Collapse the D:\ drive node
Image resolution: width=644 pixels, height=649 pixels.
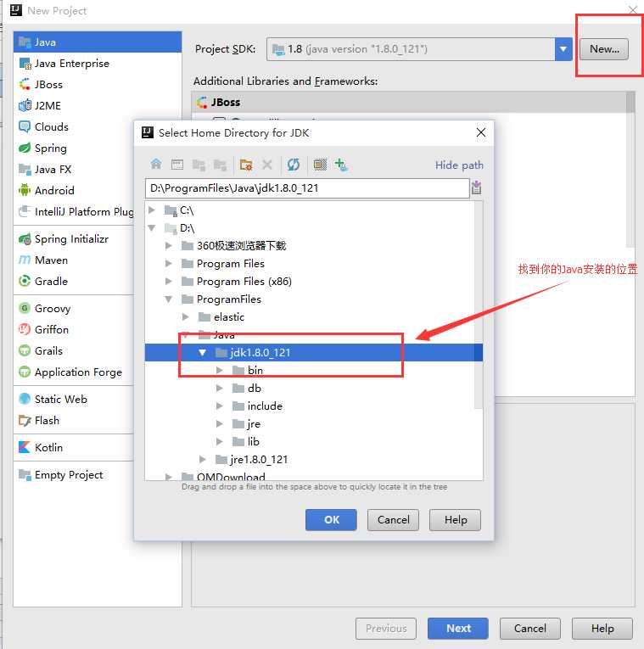pos(152,228)
